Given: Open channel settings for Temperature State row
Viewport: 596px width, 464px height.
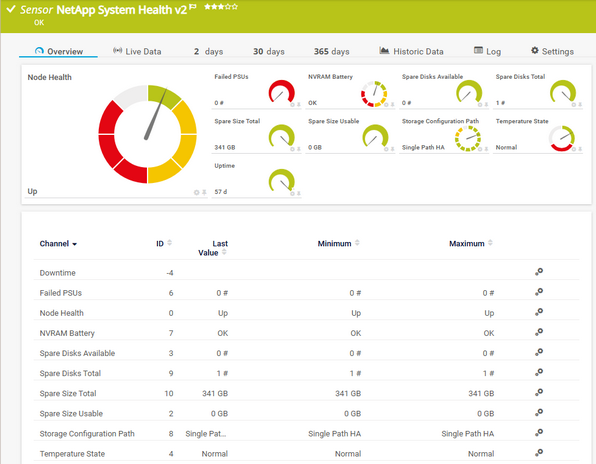Looking at the screenshot, I should pos(539,453).
